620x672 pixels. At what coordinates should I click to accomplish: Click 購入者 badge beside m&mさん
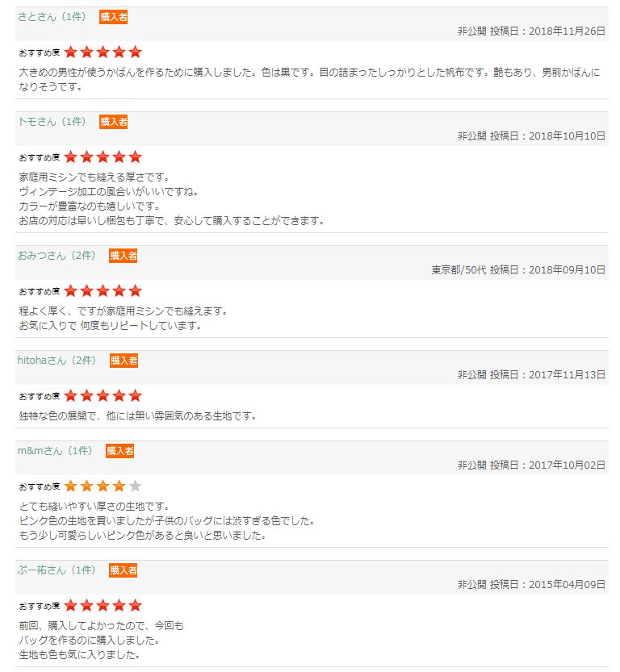click(120, 451)
